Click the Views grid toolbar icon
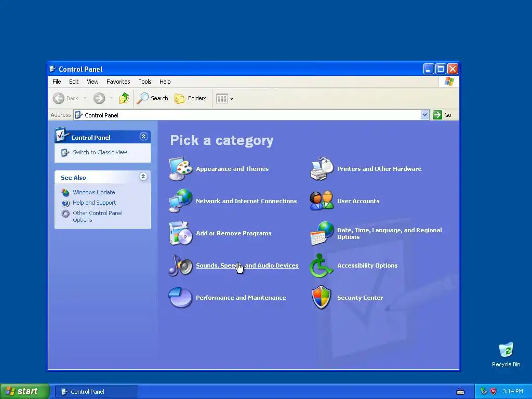Viewport: 532px width, 399px height. tap(222, 99)
